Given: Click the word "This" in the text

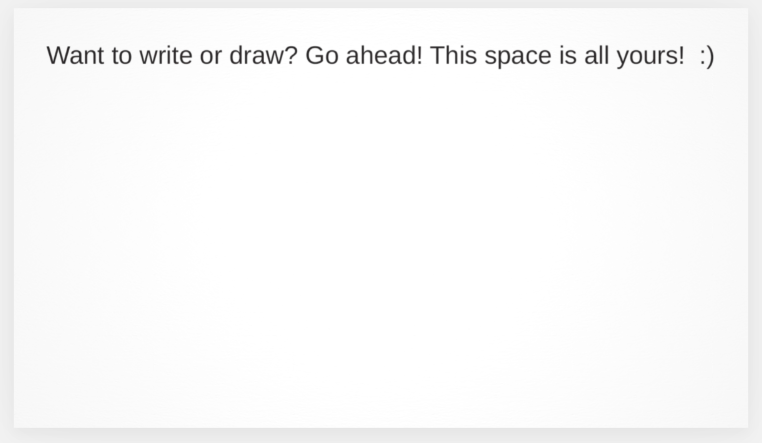Looking at the screenshot, I should coord(453,55).
